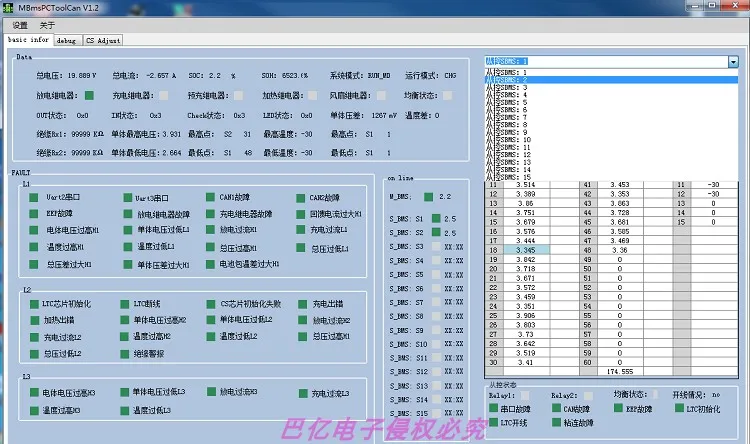The width and height of the screenshot is (750, 444).
Task: Click the 回馈电流过大H1 indicator
Action: pos(300,214)
